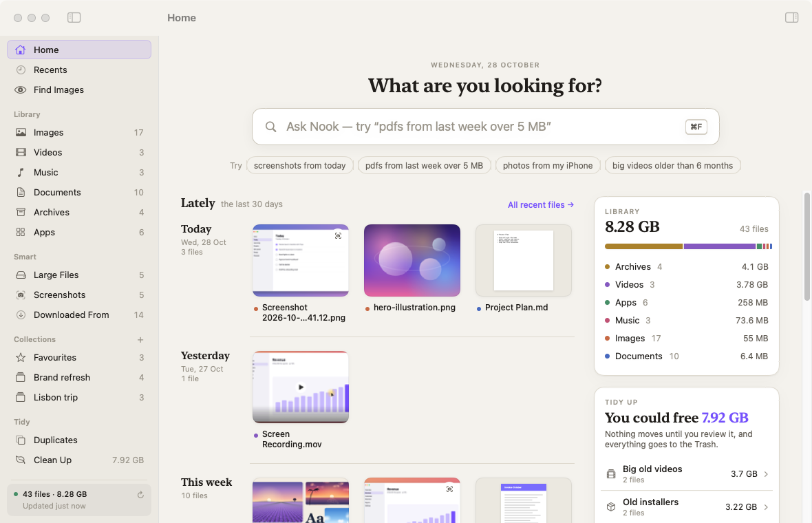Click the Videos film icon
The image size is (812, 523).
point(21,152)
